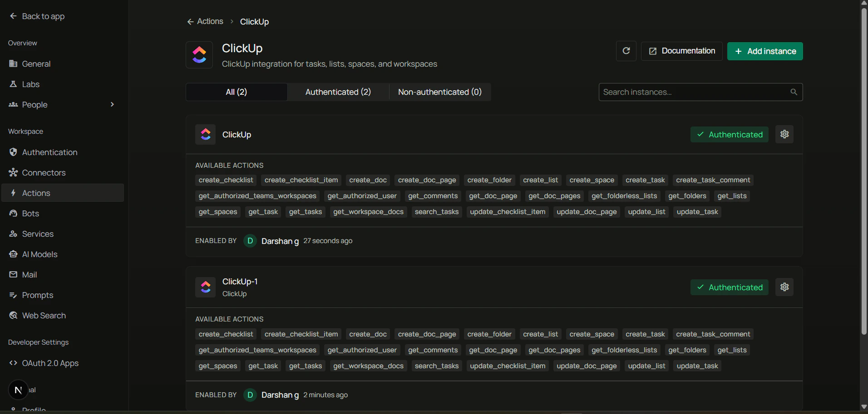
Task: Click Darshan g avatar in ClickUp card
Action: click(x=250, y=241)
